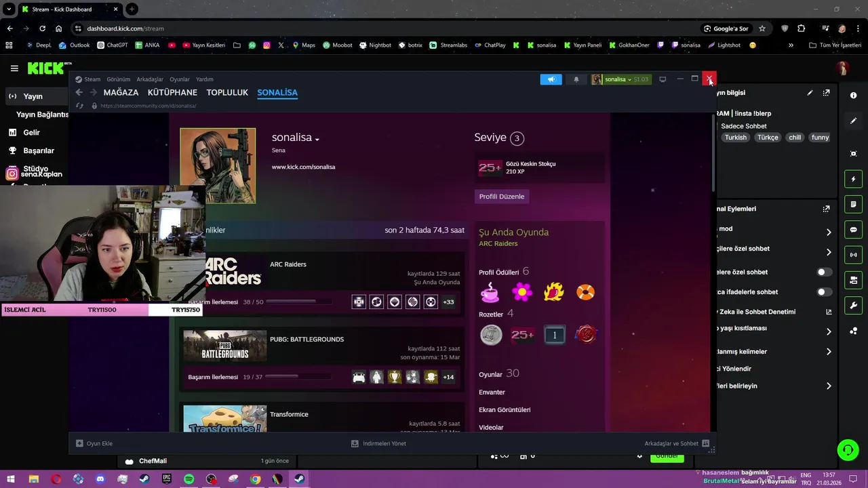Click the Oyun Ekle plus icon
Image resolution: width=868 pixels, height=488 pixels.
(79, 443)
